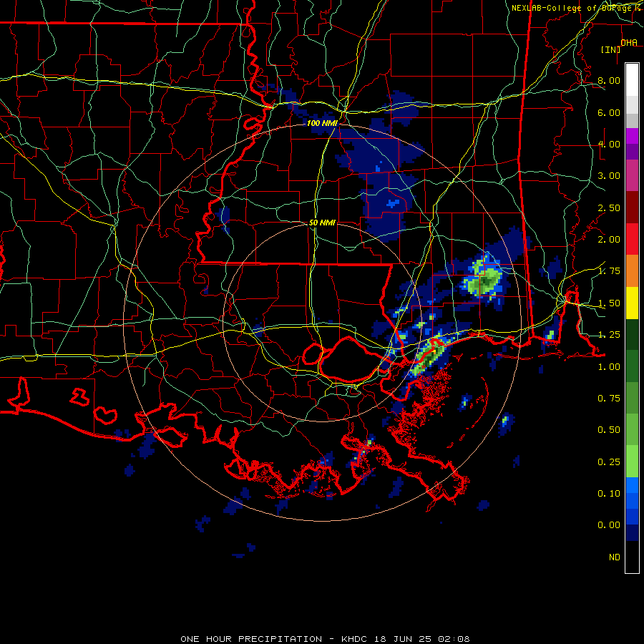The width and height of the screenshot is (644, 644).
Task: Click the 0.75 legend value
Action: tap(609, 399)
